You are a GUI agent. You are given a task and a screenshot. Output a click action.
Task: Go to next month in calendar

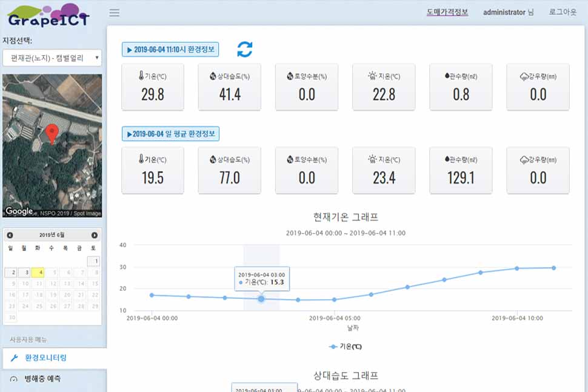(x=95, y=235)
